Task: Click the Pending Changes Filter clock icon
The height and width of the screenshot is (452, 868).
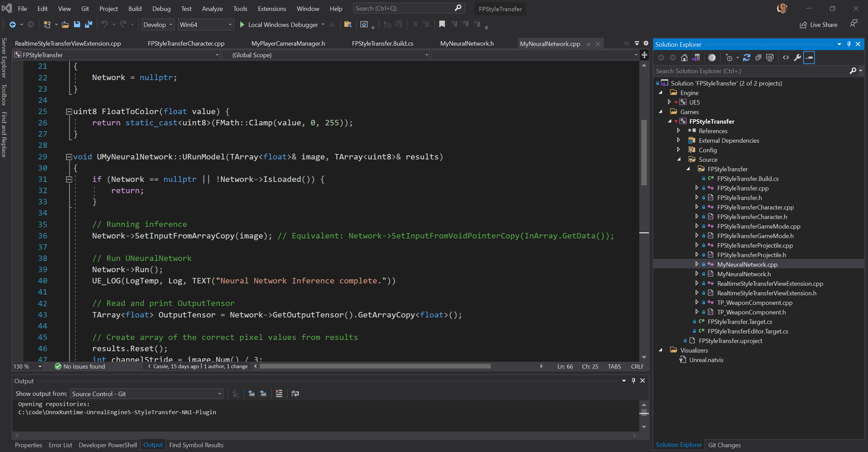Action: click(x=729, y=58)
